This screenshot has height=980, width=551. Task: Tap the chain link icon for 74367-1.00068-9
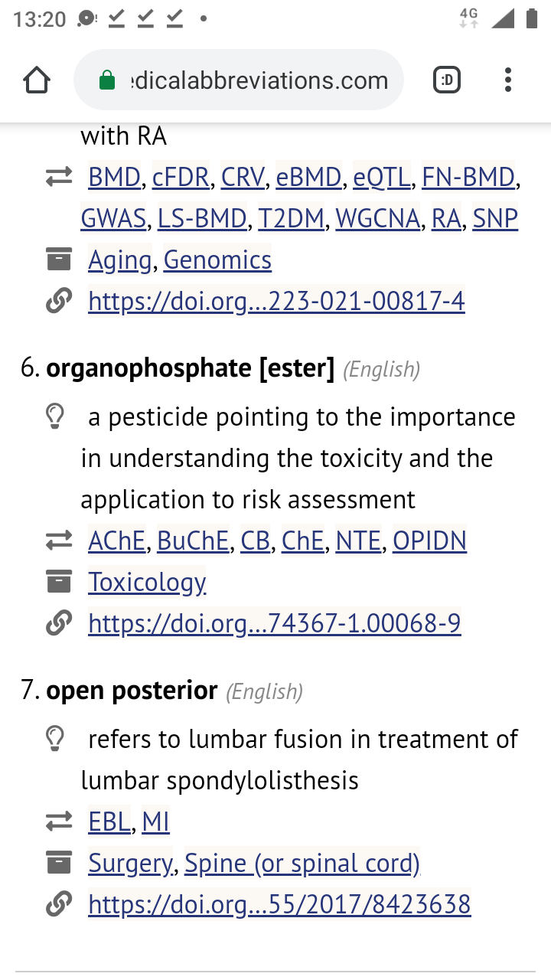[x=58, y=624]
